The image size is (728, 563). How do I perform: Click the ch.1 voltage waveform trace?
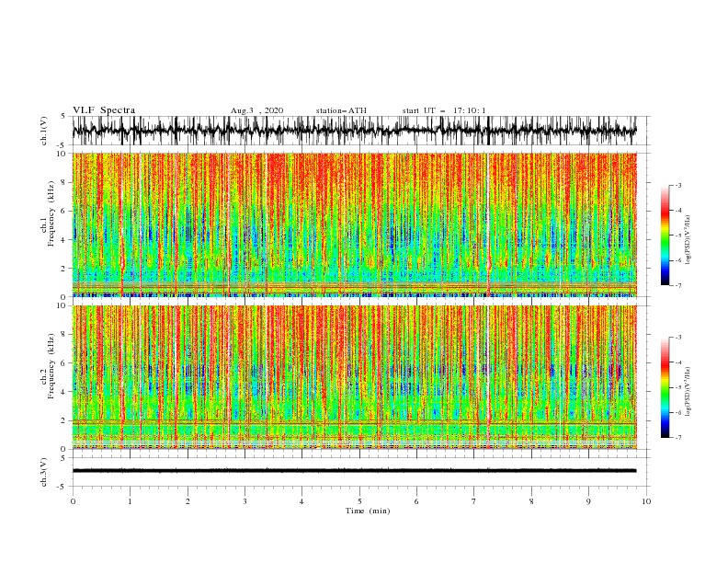[x=354, y=131]
